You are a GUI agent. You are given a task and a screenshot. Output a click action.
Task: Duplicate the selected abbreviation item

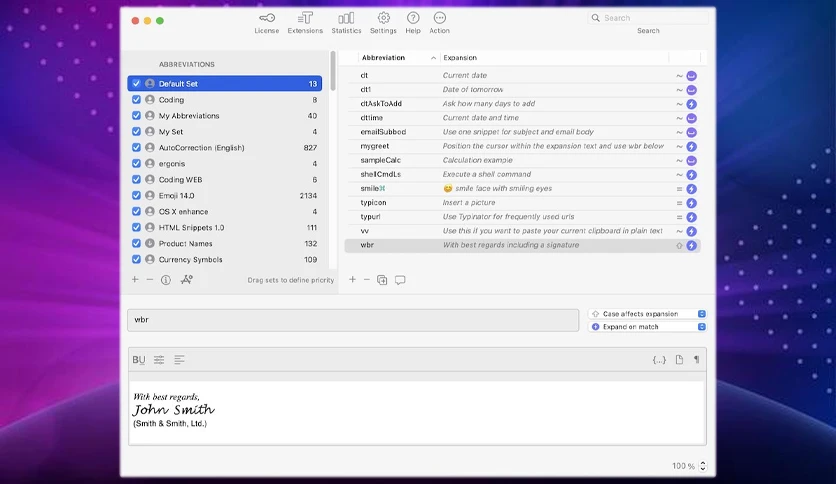382,280
